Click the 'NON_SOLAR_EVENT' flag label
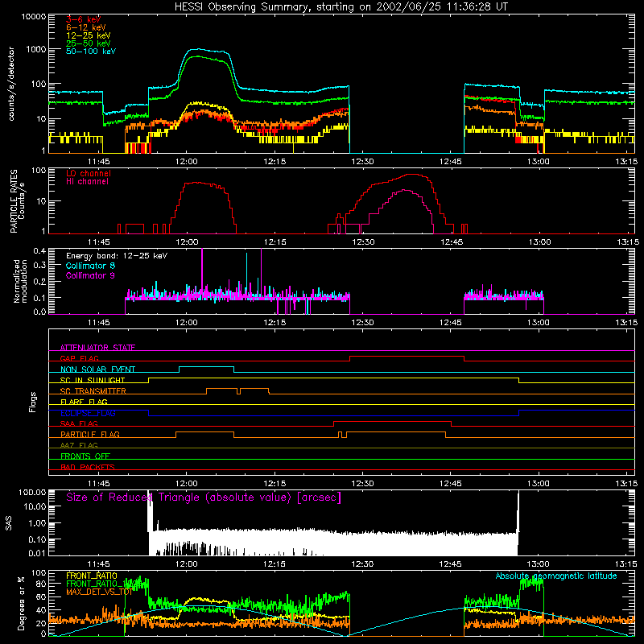Viewport: 644px width, 644px height. (x=97, y=369)
